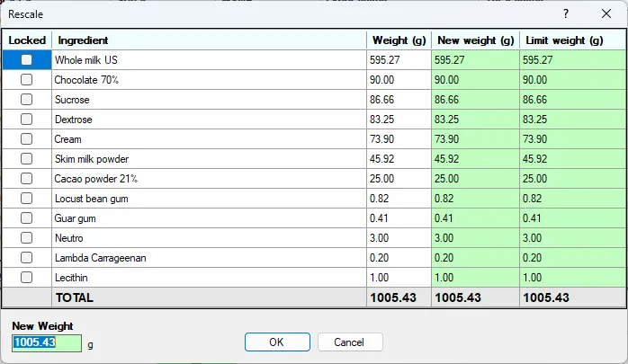Viewport: 628px width, 364px height.
Task: Click Sucrose limit weight 86.66 cell
Action: [573, 99]
